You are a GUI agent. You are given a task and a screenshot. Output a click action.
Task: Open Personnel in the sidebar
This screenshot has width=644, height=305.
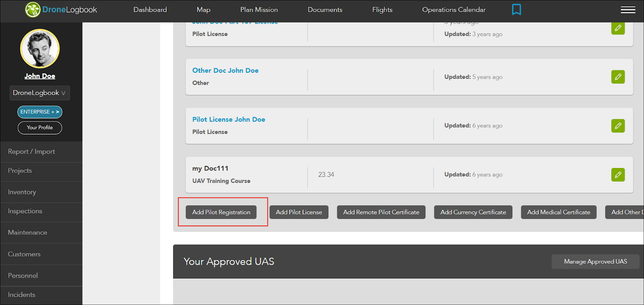[x=41, y=276]
